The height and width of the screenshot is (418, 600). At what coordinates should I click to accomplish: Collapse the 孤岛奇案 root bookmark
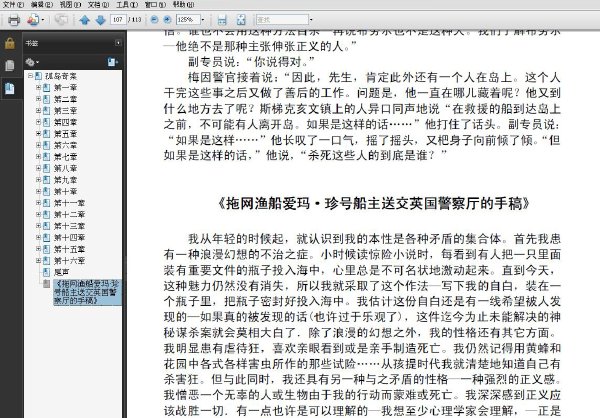point(30,76)
